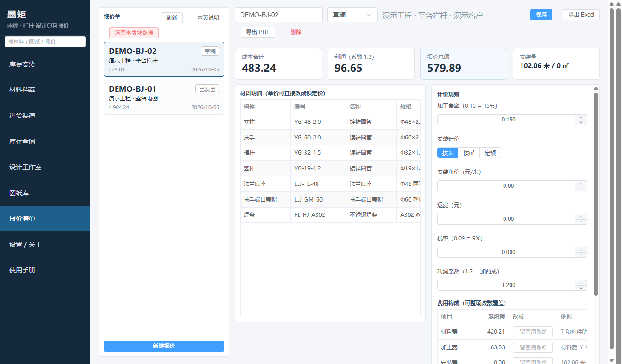Decrease the 加工费率 value with down arrow
Viewport: 622px width, 364px height.
pyautogui.click(x=581, y=122)
